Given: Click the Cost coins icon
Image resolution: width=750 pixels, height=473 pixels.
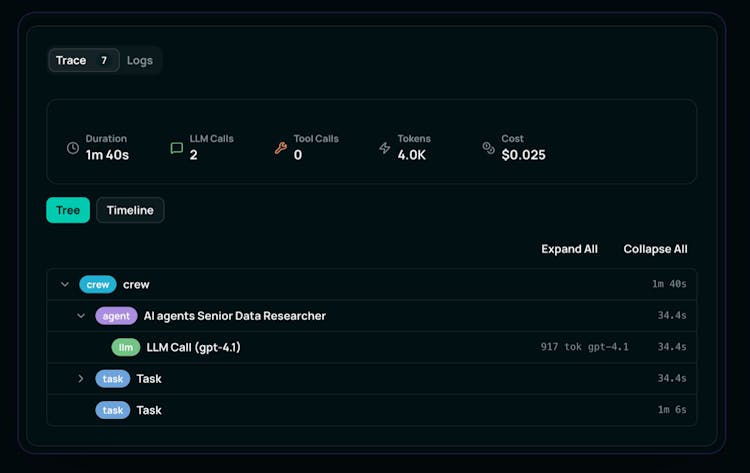Looking at the screenshot, I should click(489, 148).
